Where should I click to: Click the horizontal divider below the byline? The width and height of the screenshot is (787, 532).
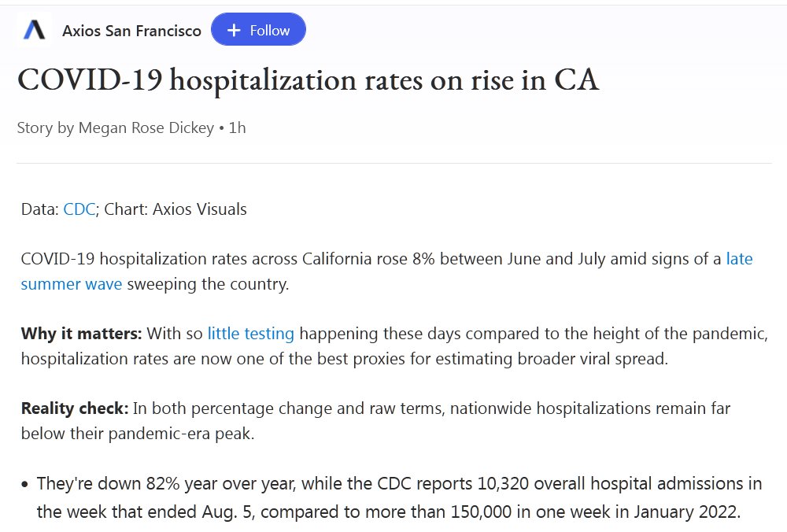point(393,164)
